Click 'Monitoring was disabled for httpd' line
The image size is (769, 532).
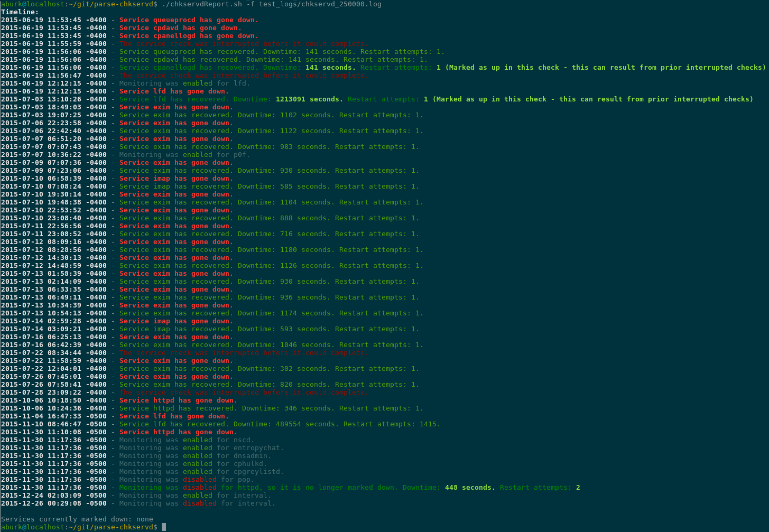coord(350,488)
